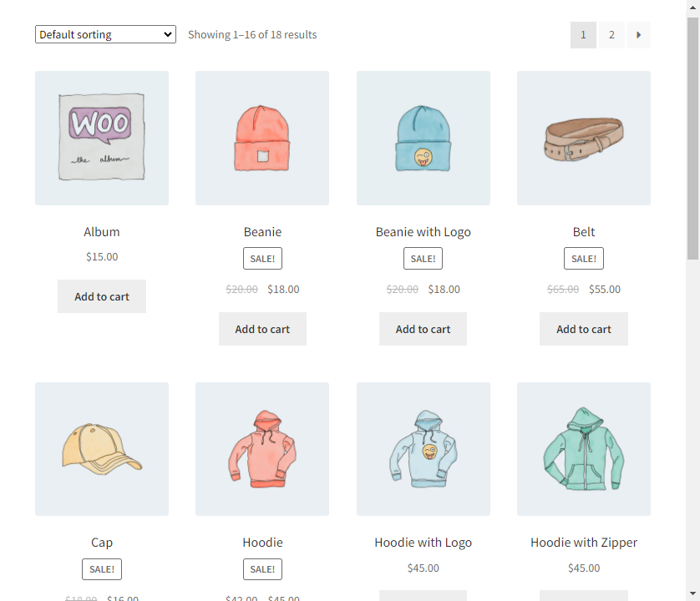This screenshot has width=700, height=601.
Task: Add the Album to cart
Action: 102,296
